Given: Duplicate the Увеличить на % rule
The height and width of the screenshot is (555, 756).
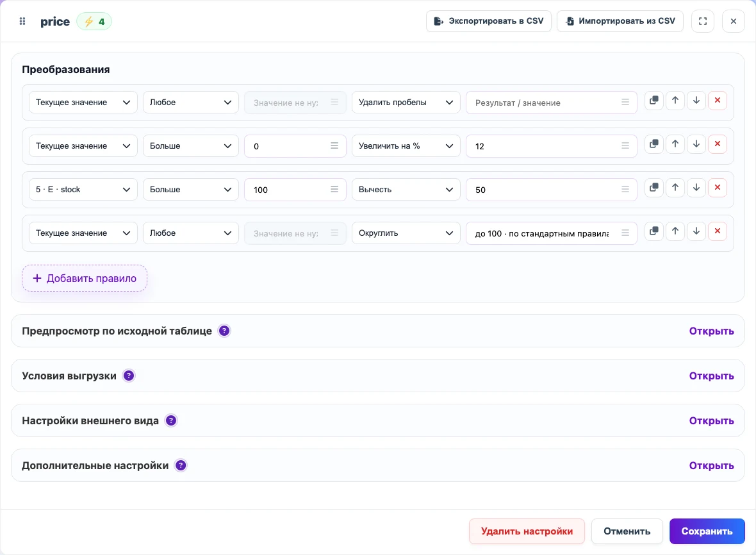Looking at the screenshot, I should tap(653, 144).
